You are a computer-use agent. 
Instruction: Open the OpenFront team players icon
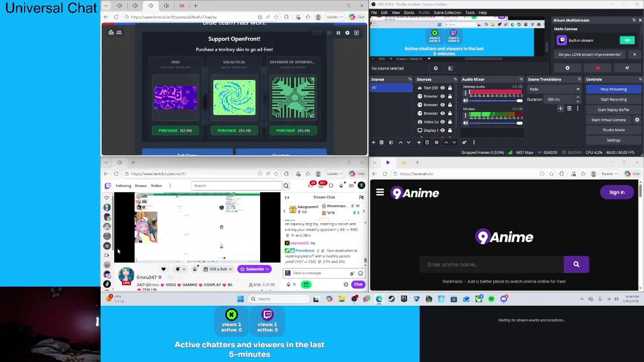119,32
